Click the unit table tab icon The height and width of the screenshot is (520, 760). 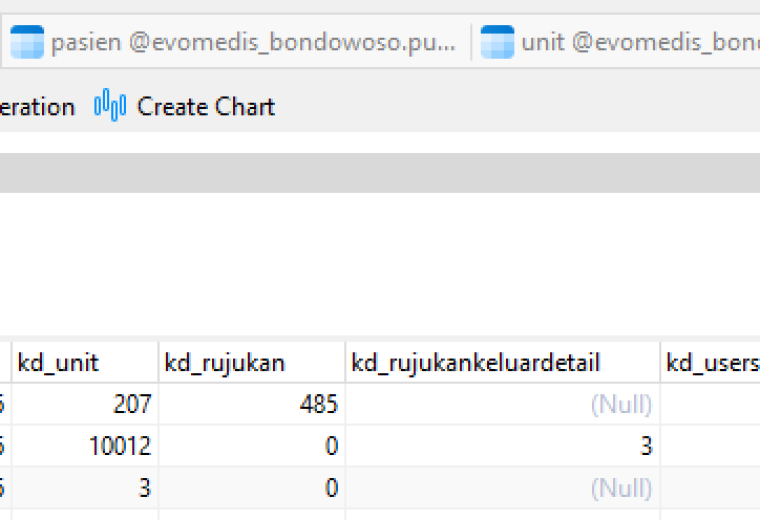[497, 42]
